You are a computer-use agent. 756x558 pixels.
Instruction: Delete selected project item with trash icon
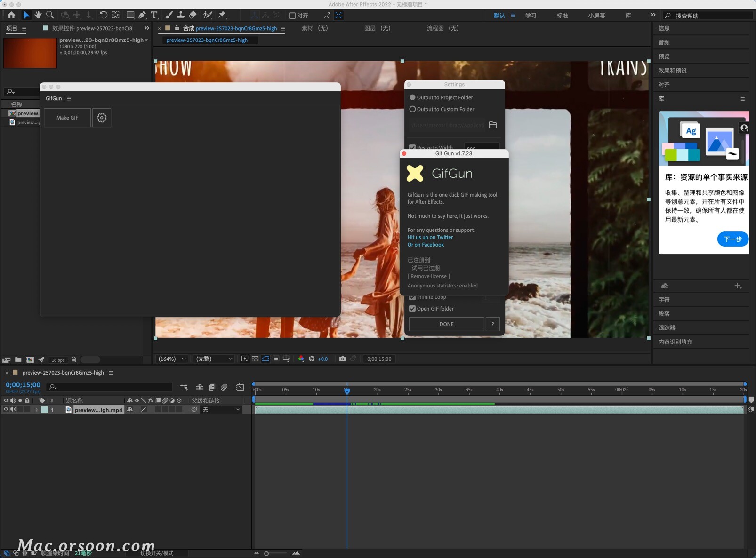pyautogui.click(x=73, y=360)
